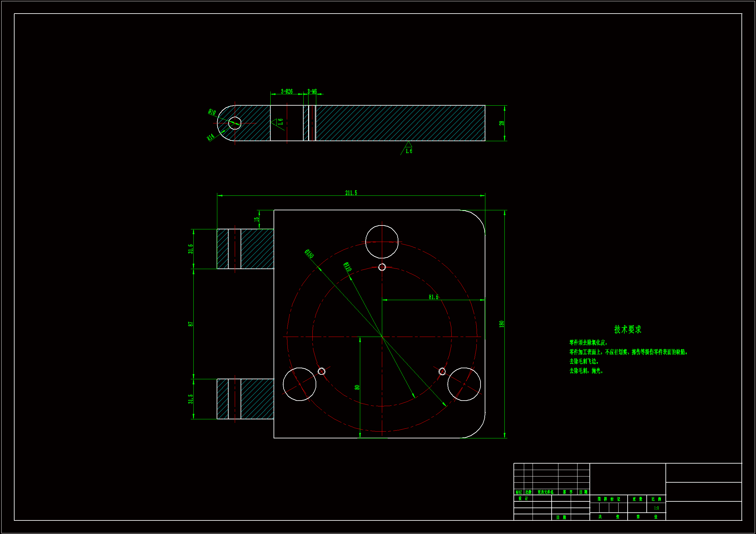Click the 28 thickness dimension text
The image size is (756, 534).
[502, 123]
